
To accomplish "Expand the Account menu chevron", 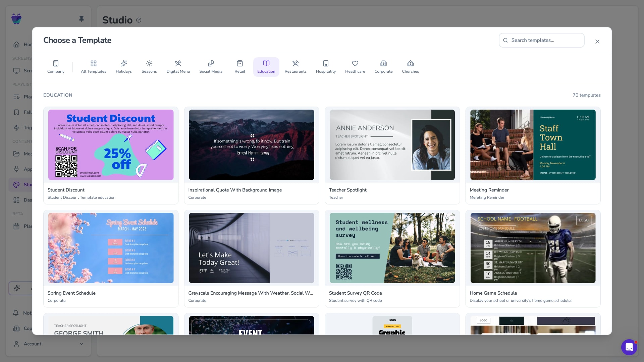I will click(82, 344).
